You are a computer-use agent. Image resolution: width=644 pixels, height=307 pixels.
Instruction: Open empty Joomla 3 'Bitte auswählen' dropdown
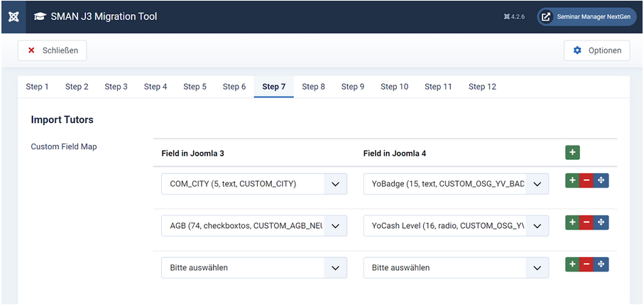pyautogui.click(x=253, y=268)
